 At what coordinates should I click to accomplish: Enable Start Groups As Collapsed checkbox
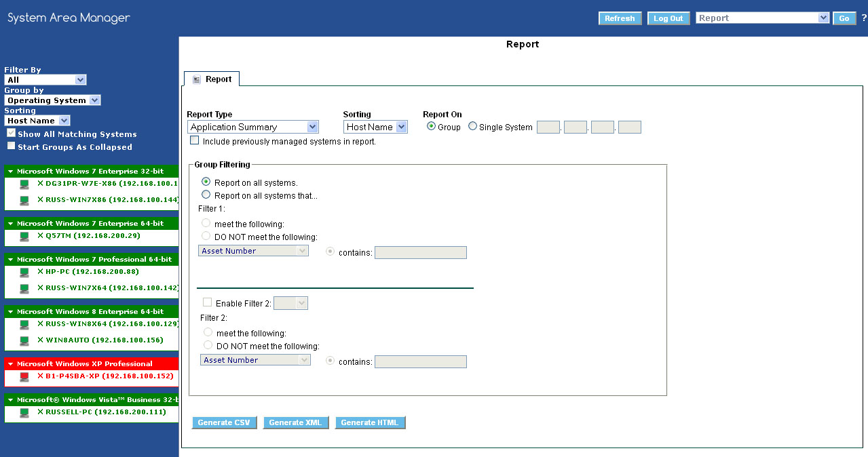pos(11,146)
